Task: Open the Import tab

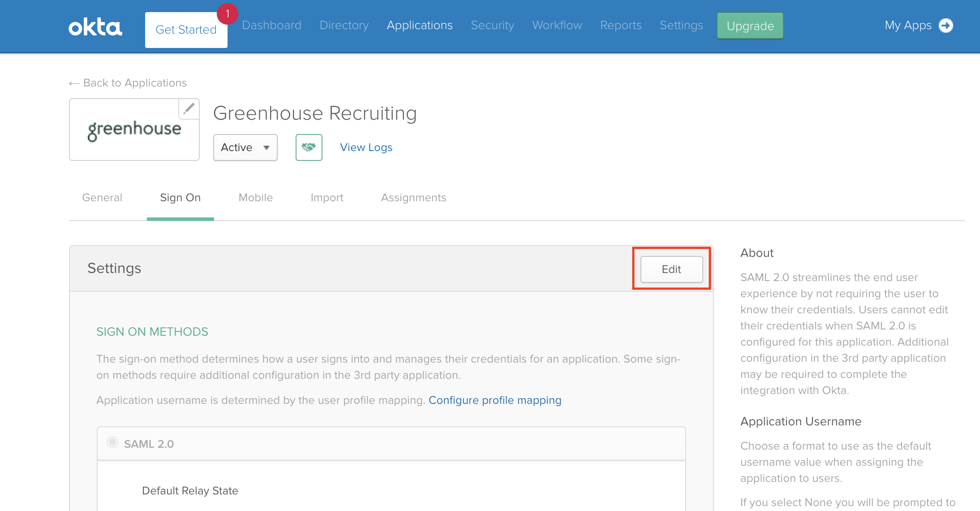Action: click(x=327, y=198)
